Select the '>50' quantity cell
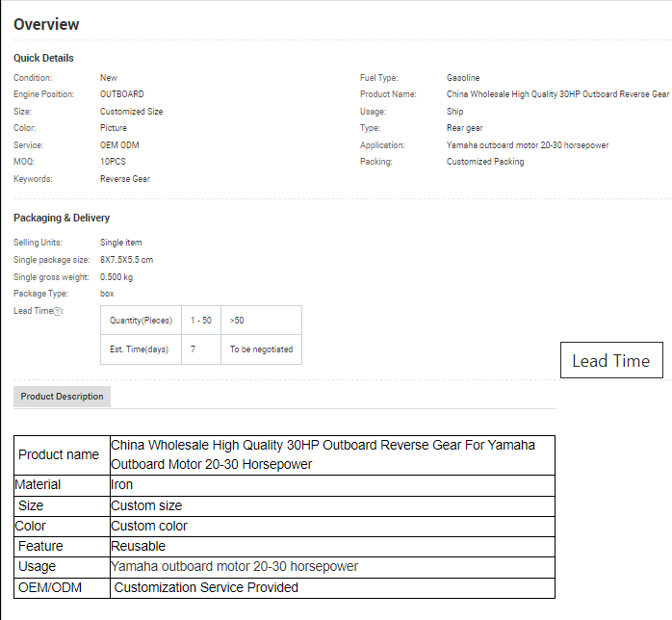 coord(237,320)
